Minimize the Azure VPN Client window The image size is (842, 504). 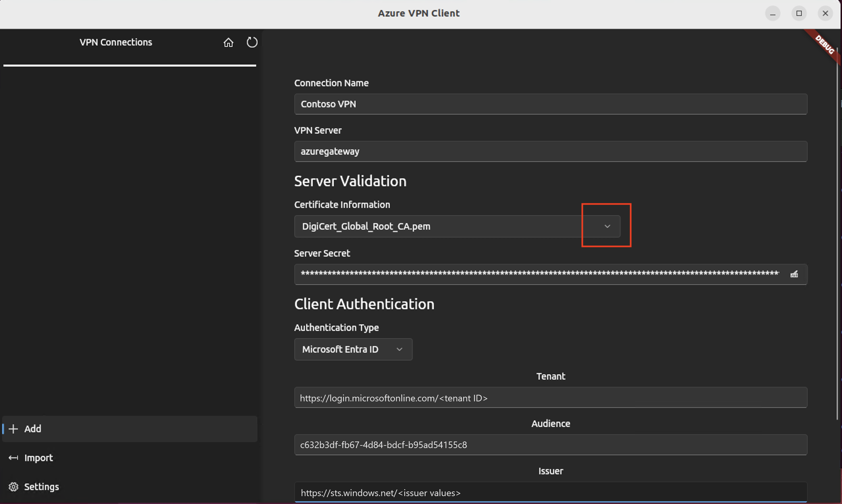(x=772, y=13)
